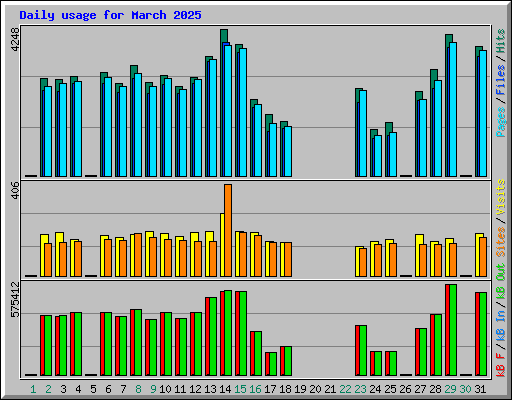Click day label 6 on the x-axis
This screenshot has height=400, width=512.
[x=108, y=389]
